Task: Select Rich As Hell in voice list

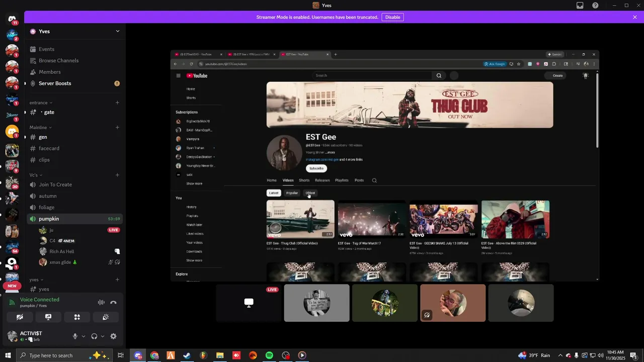Action: click(x=80, y=251)
